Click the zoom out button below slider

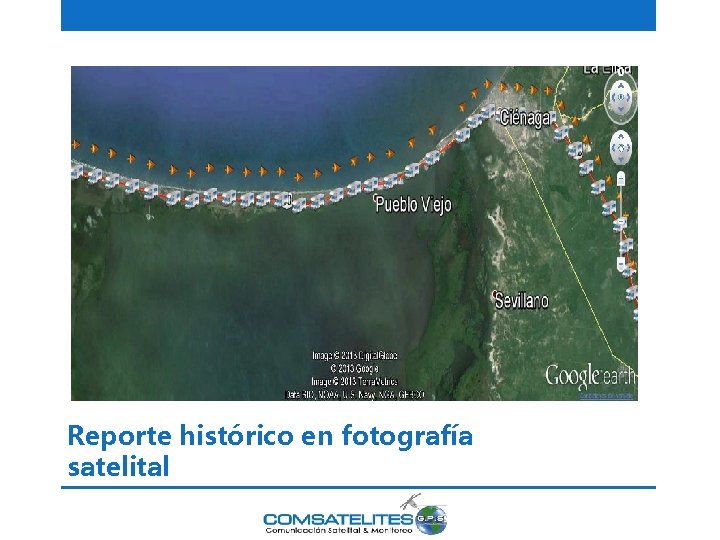[620, 264]
